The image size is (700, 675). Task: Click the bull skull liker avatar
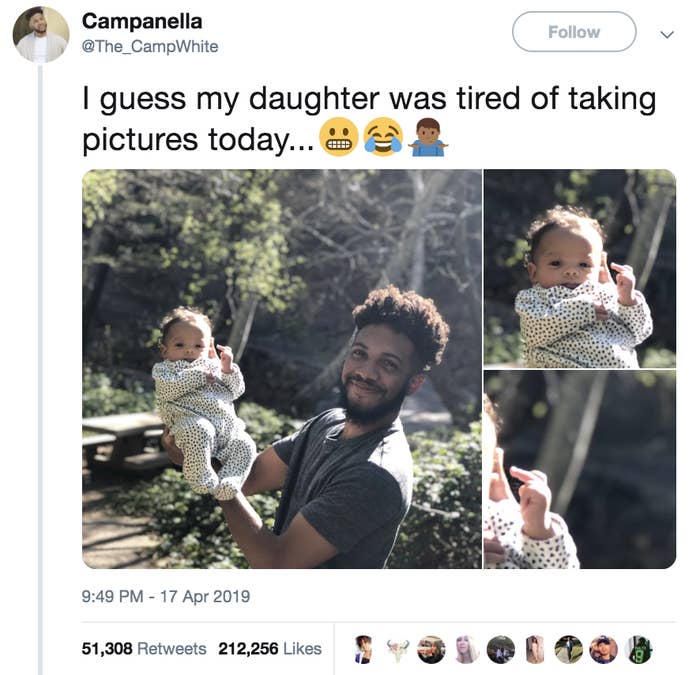point(397,649)
